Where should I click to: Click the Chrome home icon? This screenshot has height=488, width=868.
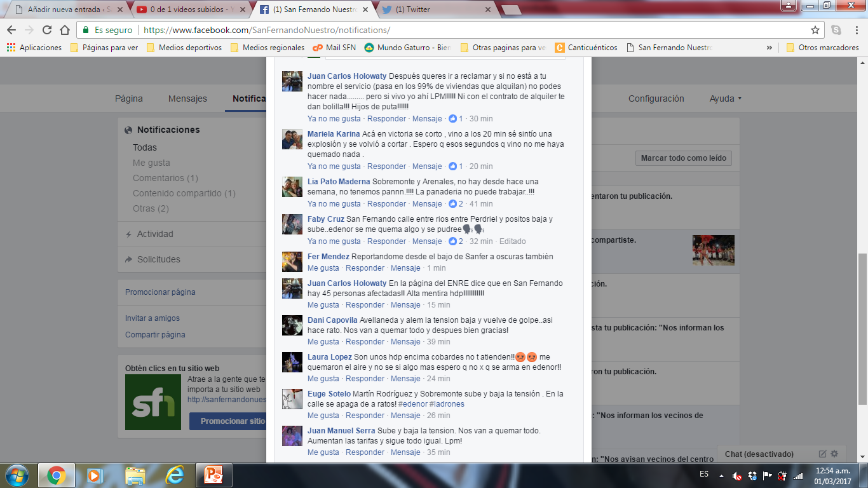[x=65, y=30]
